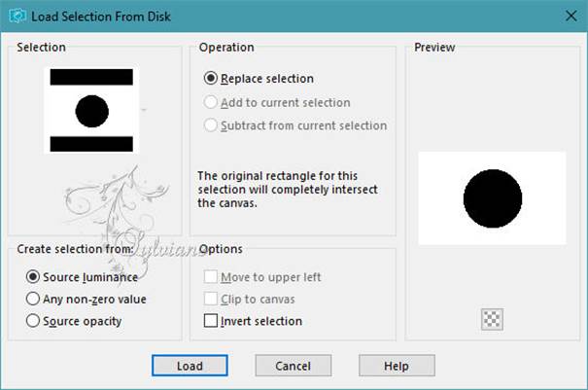Screen dimensions: 588x390
Task: Close the Load Selection From Disk dialog
Action: click(x=571, y=16)
